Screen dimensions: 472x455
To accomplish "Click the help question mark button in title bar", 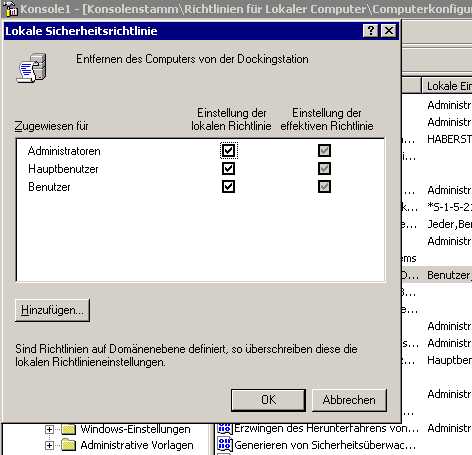I will [x=370, y=31].
